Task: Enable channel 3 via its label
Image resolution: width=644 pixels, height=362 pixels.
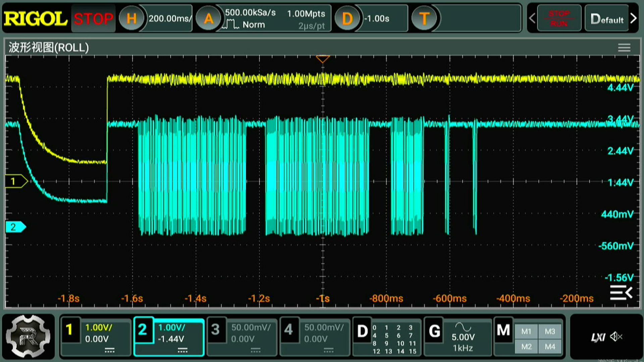Action: tap(216, 329)
